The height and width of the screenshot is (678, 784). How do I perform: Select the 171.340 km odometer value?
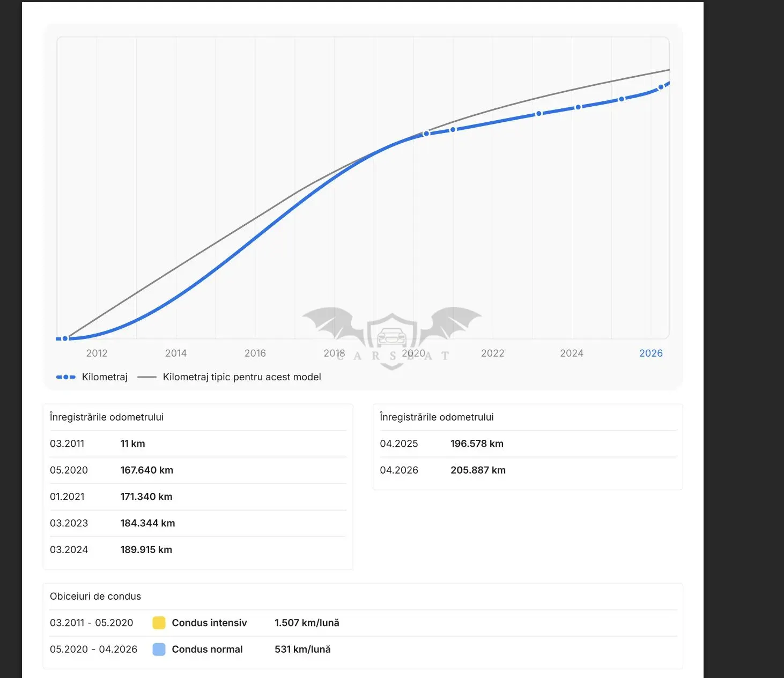point(146,497)
